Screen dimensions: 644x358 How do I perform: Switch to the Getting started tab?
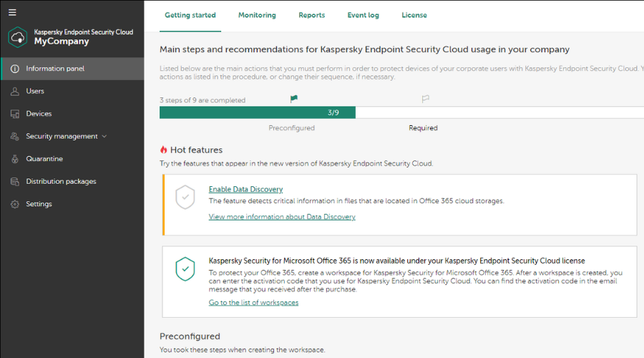190,15
